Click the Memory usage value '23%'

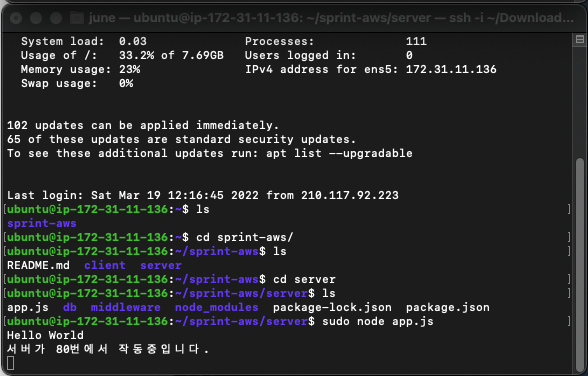tap(129, 69)
